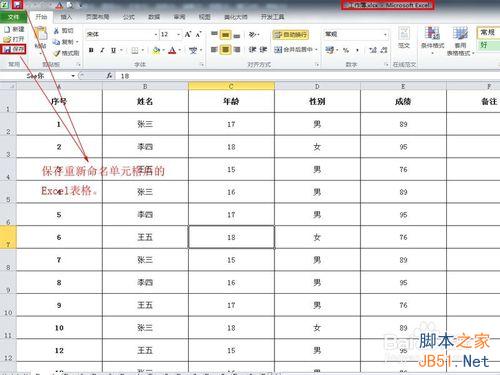500x375 pixels.
Task: Click 合并后居中 Merge and Center button
Action: pos(293,50)
